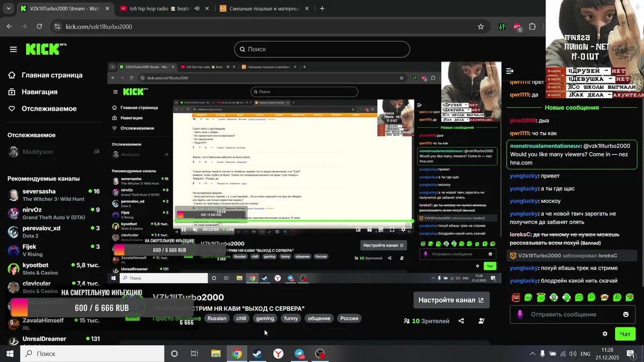Click the 10 Зрителей viewer count
644x362 pixels.
pos(427,321)
